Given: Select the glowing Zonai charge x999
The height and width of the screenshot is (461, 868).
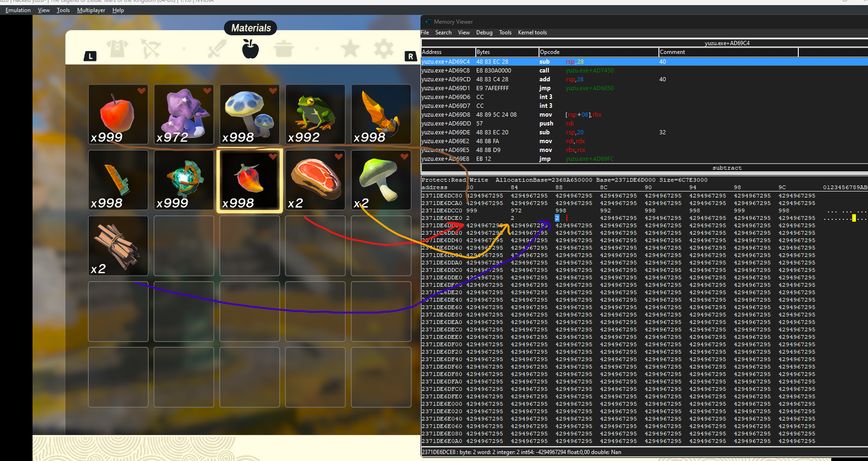Looking at the screenshot, I should coord(184,180).
